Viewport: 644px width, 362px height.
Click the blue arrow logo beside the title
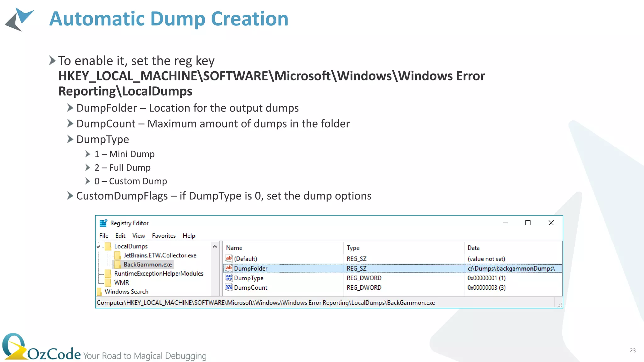tap(19, 19)
